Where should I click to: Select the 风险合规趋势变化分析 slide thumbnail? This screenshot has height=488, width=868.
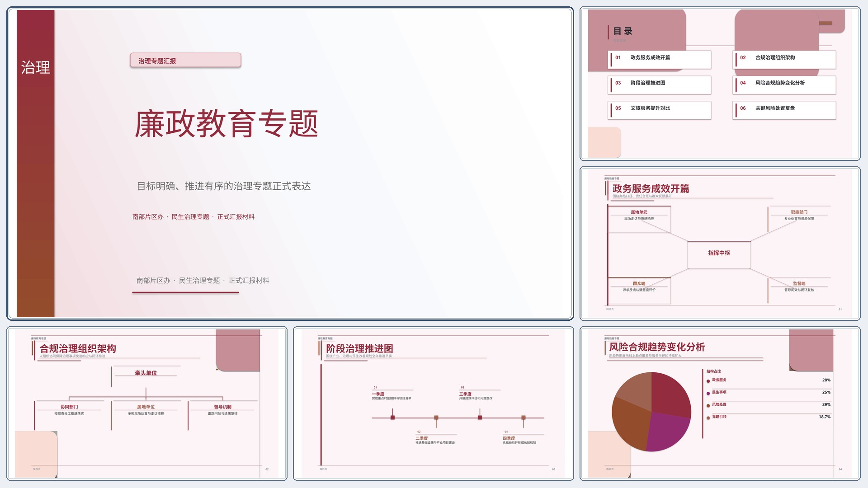(x=720, y=403)
